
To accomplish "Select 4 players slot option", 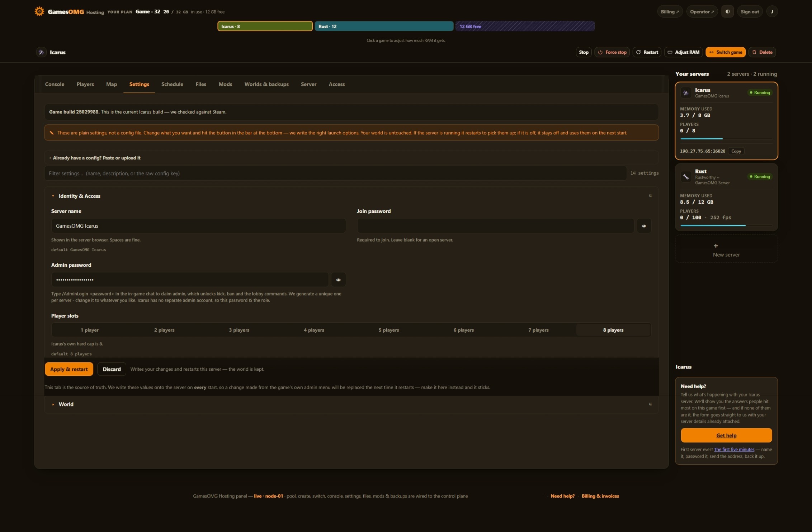I will [314, 330].
